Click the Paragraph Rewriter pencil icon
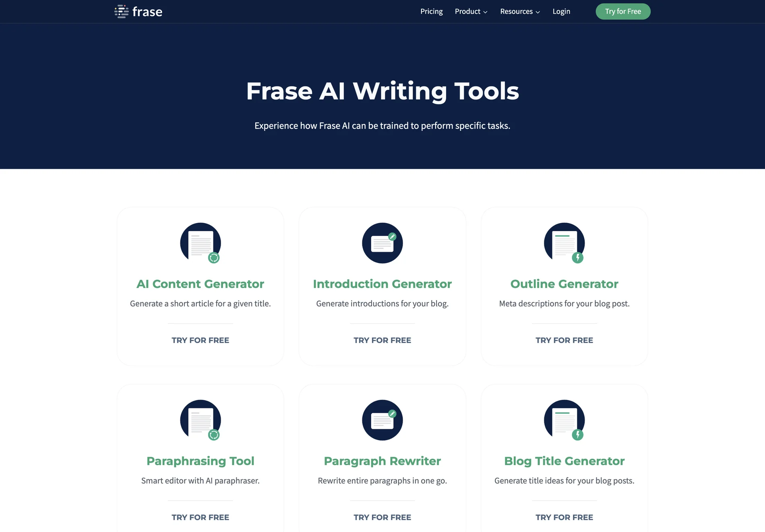Screen dimensions: 765x532 click(x=392, y=414)
